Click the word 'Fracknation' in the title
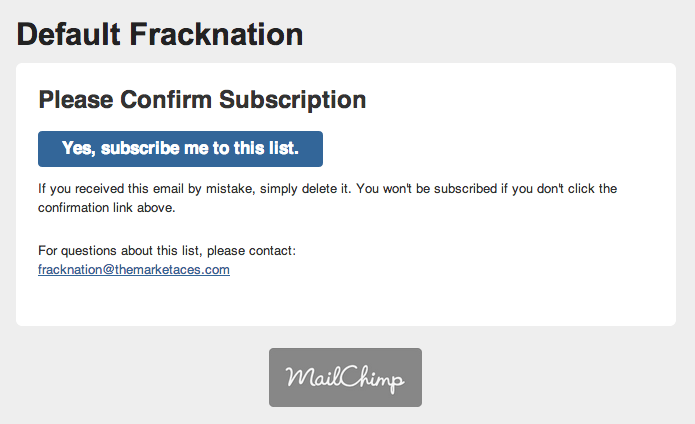Image resolution: width=695 pixels, height=424 pixels. (x=216, y=35)
